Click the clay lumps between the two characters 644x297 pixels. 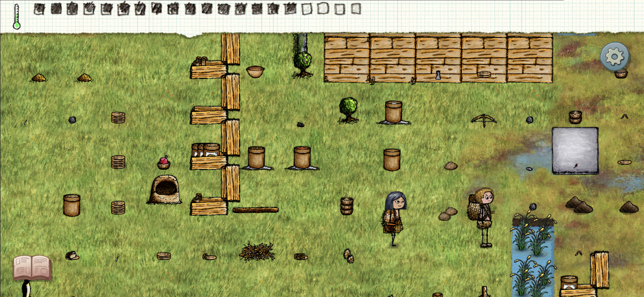pyautogui.click(x=447, y=214)
